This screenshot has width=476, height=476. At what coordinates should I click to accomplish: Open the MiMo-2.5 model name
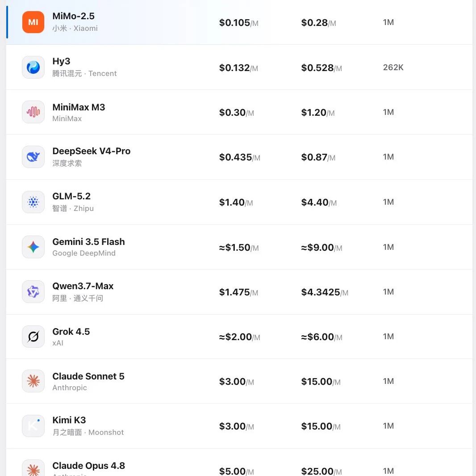(74, 16)
